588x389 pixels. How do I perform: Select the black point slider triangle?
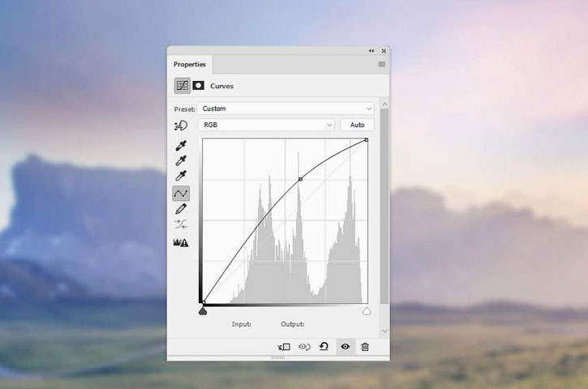click(203, 311)
